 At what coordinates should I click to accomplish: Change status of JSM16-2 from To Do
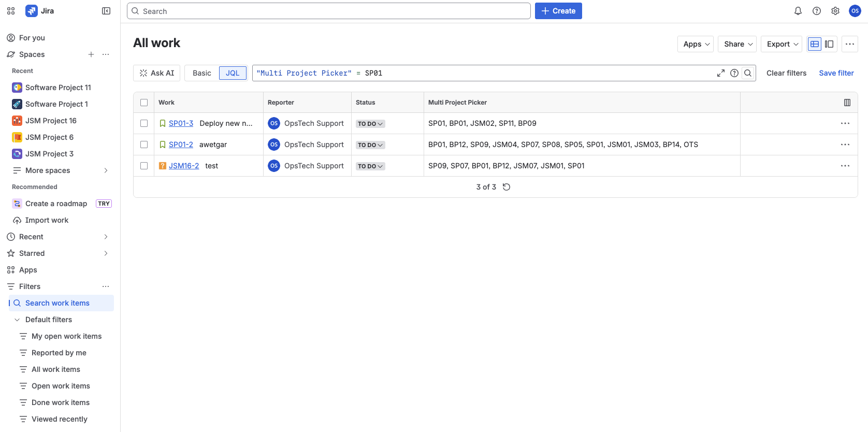(370, 166)
